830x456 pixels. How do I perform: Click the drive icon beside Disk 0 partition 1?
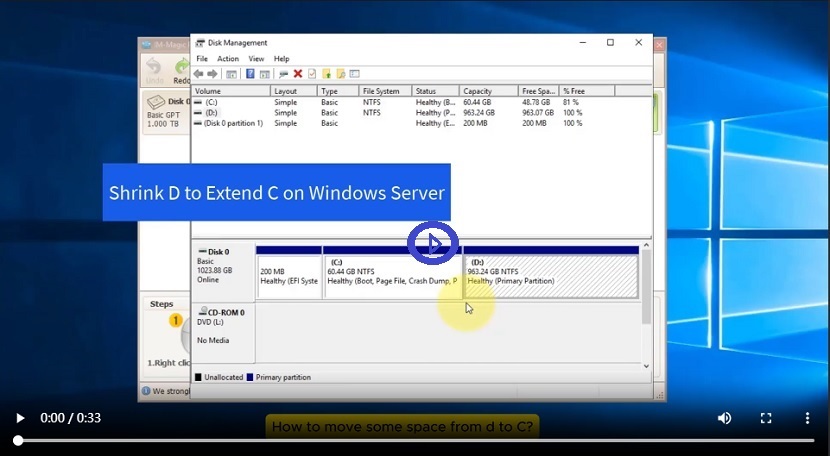(x=198, y=123)
